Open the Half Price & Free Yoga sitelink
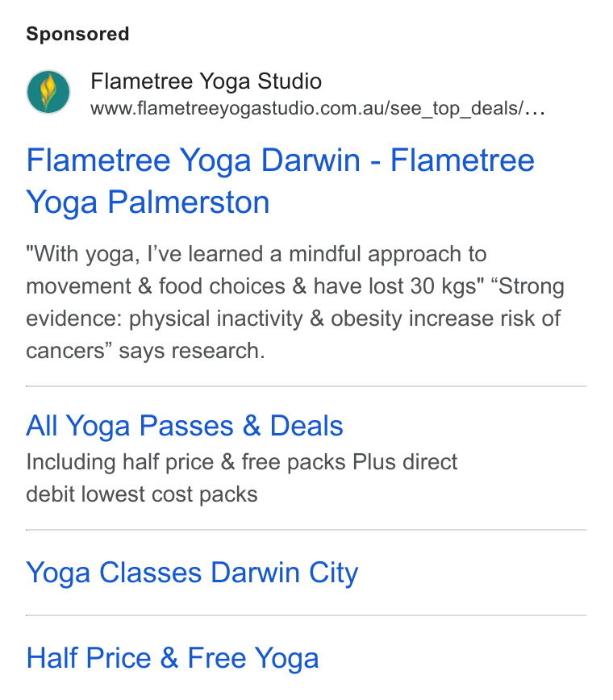This screenshot has width=613, height=700. pos(173,658)
